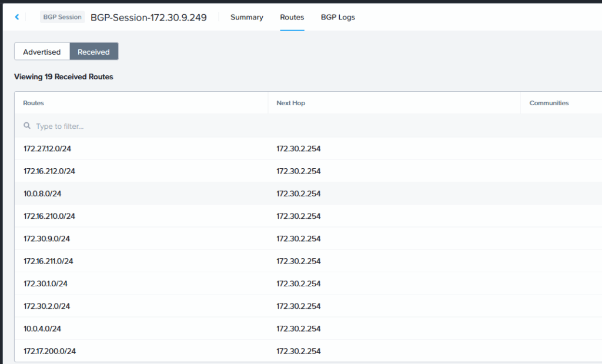Image resolution: width=602 pixels, height=364 pixels.
Task: Select route 172.16.210.0/24 row
Action: [49, 216]
